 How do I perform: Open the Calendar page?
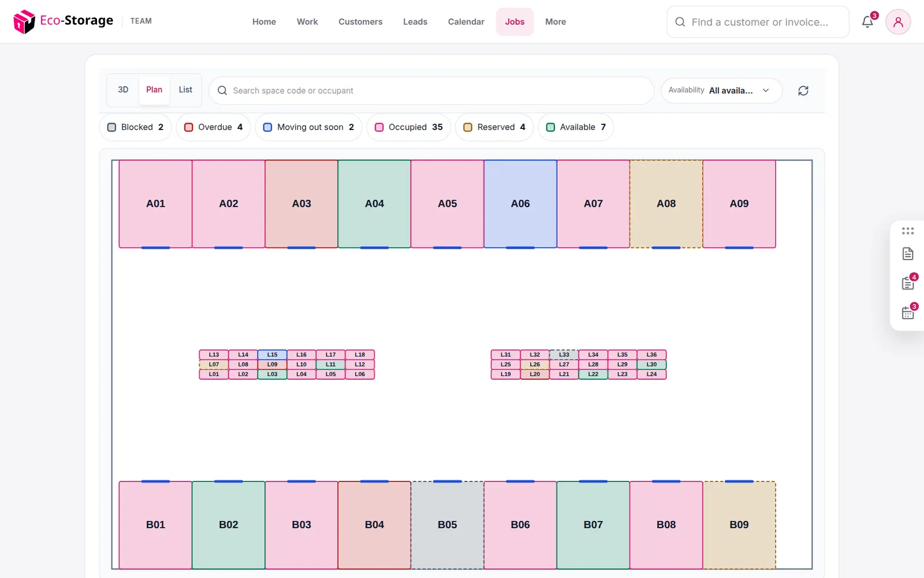coord(466,22)
